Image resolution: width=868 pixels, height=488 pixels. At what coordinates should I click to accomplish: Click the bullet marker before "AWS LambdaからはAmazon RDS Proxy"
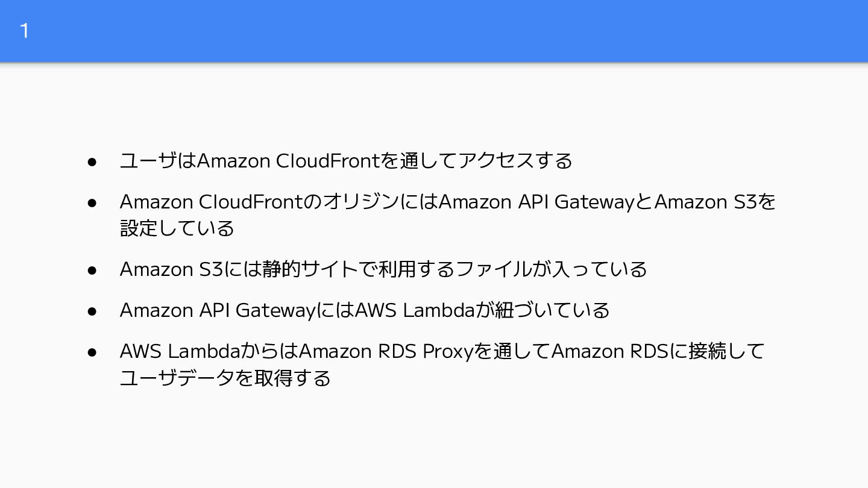click(x=92, y=351)
